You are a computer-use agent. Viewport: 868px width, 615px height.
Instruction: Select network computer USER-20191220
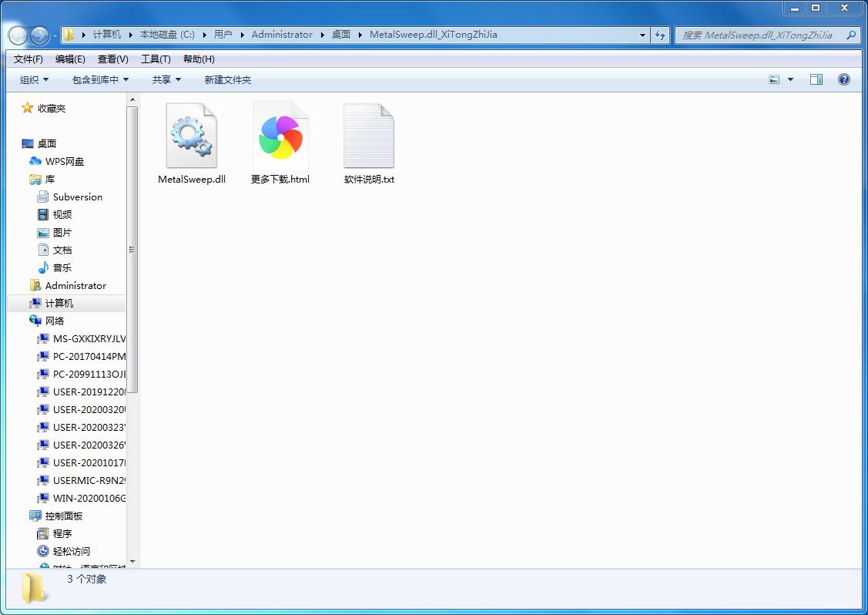(89, 392)
